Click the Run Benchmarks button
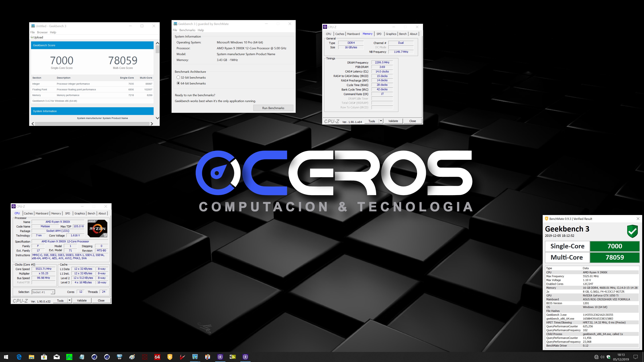The height and width of the screenshot is (362, 644). [273, 108]
